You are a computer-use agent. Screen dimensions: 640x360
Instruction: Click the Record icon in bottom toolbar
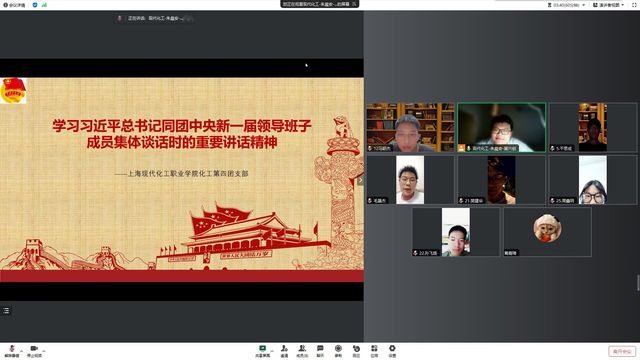pyautogui.click(x=338, y=349)
